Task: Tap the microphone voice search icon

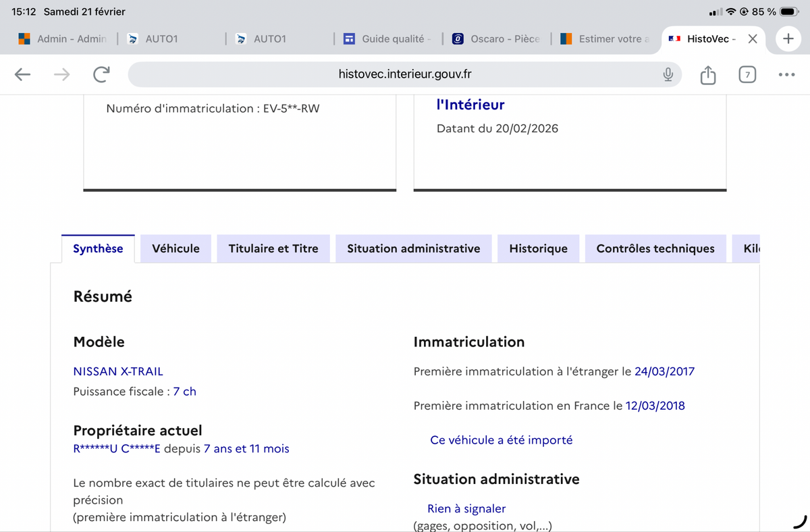Action: coord(668,75)
